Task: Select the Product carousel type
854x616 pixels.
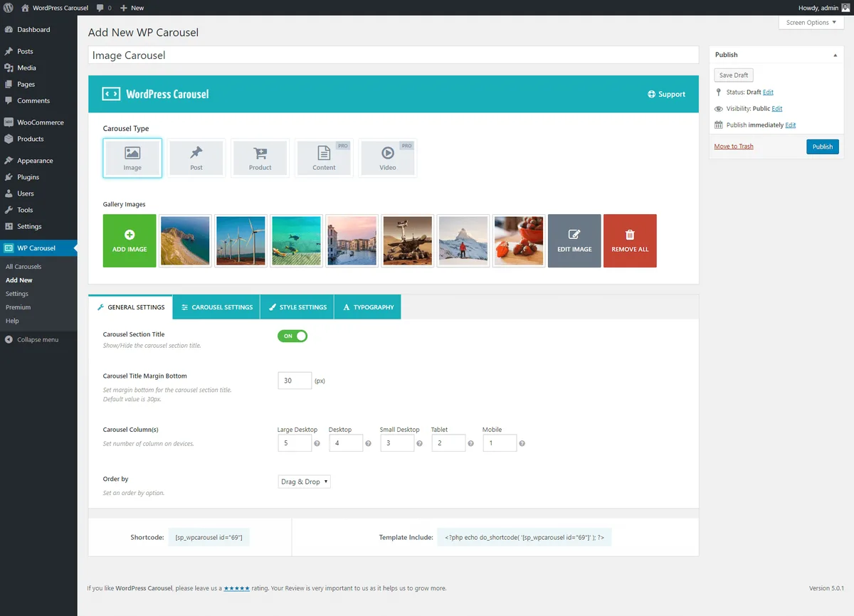Action: tap(260, 157)
